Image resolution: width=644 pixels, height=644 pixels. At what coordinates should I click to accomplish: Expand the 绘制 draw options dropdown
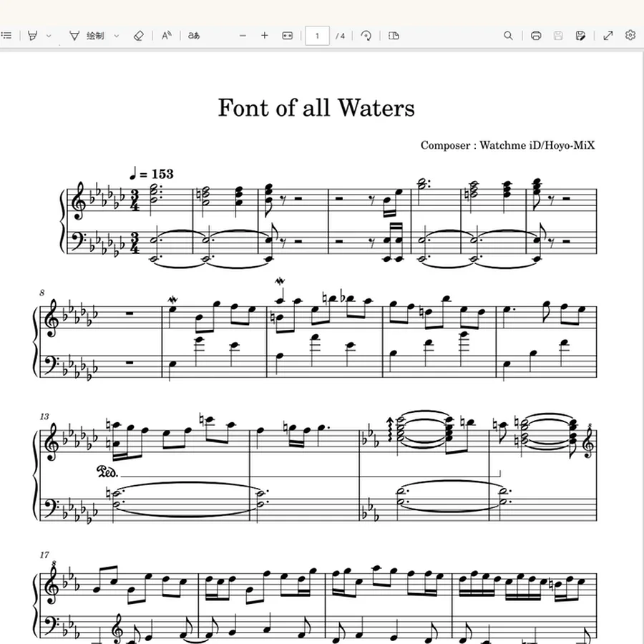pos(117,36)
